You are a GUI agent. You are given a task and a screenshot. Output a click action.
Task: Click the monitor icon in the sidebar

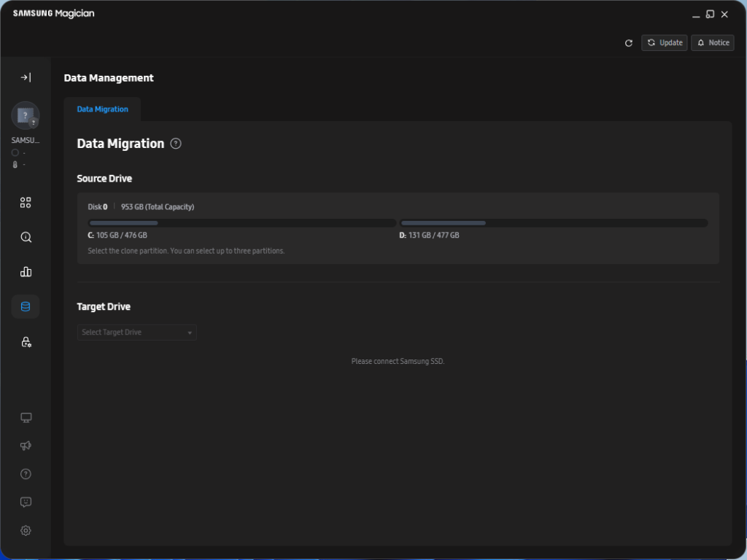(x=26, y=418)
